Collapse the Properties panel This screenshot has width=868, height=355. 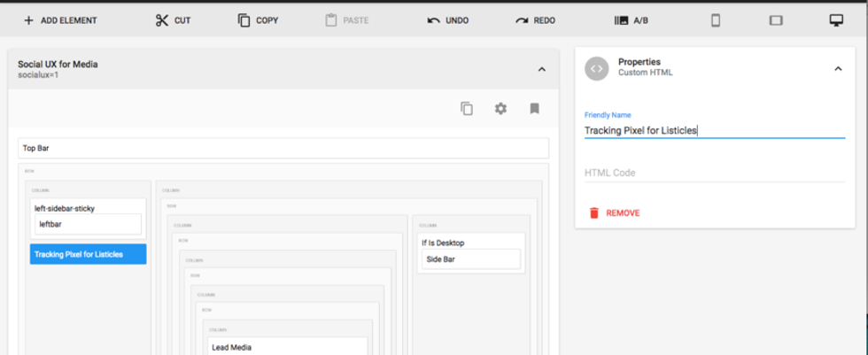point(838,69)
